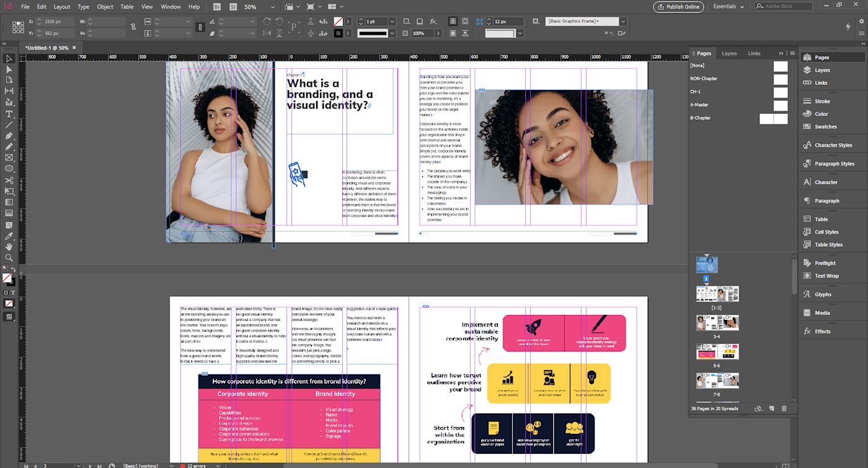
Task: Select the Pen tool
Action: pyautogui.click(x=9, y=136)
